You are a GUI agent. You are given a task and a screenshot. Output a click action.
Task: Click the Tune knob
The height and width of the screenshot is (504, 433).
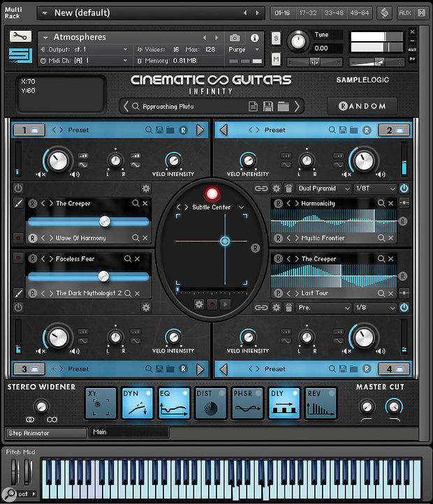point(298,42)
